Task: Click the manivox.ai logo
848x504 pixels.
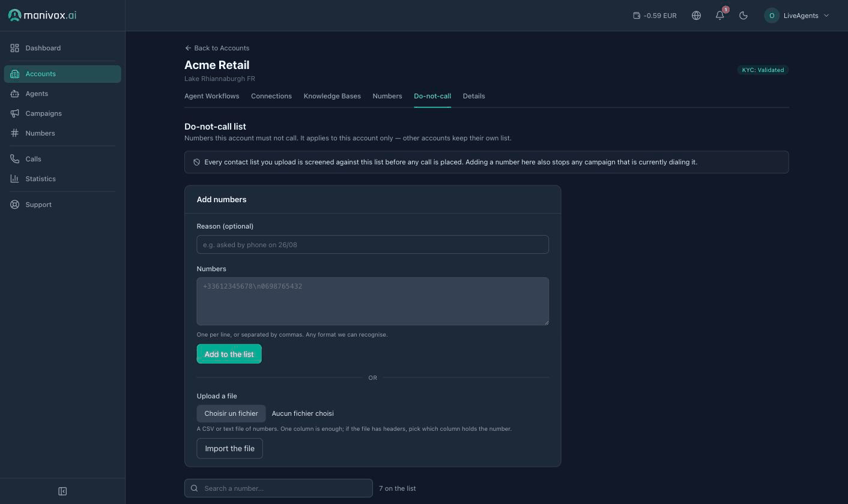Action: click(42, 15)
